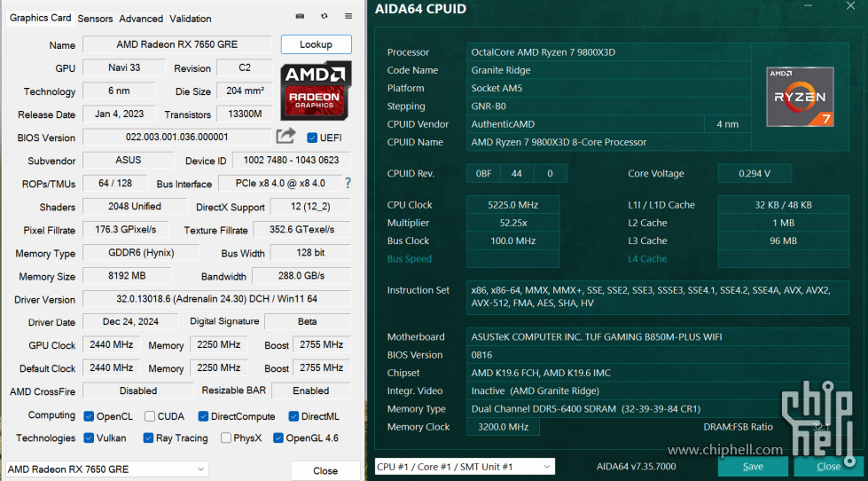Click the GPU-Z Close button
The width and height of the screenshot is (868, 481).
325,470
